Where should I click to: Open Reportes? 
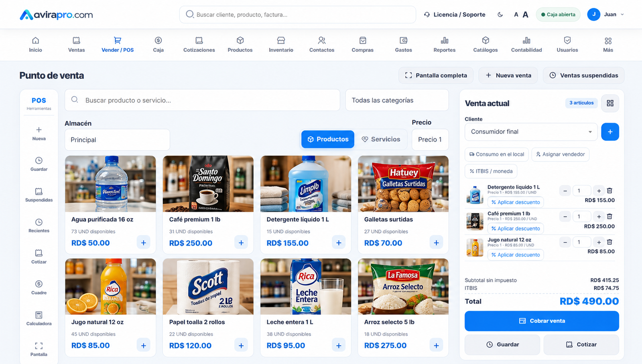(x=445, y=44)
